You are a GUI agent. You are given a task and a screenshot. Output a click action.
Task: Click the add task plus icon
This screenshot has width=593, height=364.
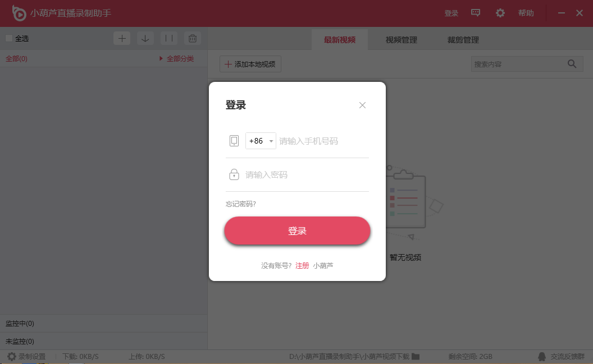coord(122,38)
